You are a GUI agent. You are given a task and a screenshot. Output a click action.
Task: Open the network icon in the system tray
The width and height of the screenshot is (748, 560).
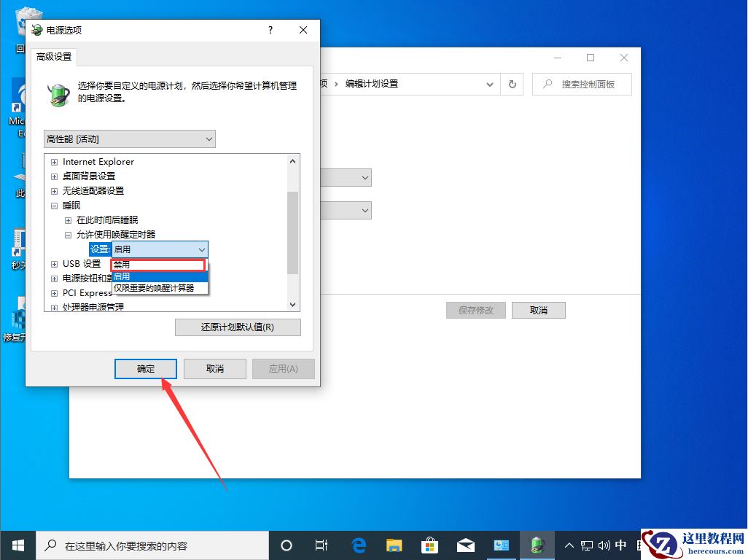click(x=585, y=545)
